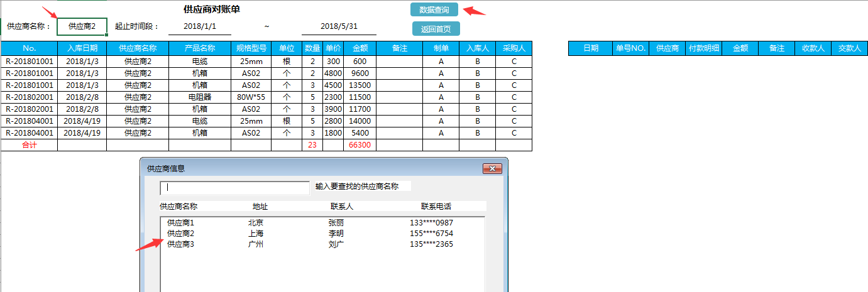Click the 单价 column header

pos(333,48)
